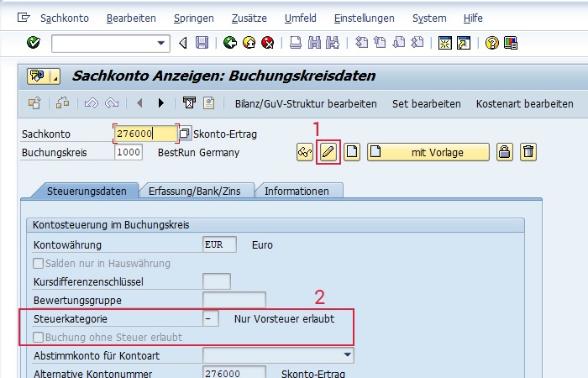Viewport: 588px width, 378px height.
Task: Click the Alternative Kontonummer field
Action: [x=234, y=374]
